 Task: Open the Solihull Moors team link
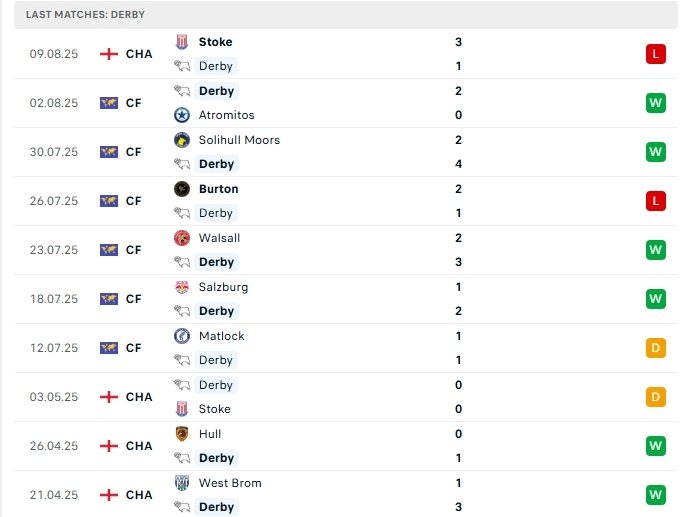(x=239, y=140)
